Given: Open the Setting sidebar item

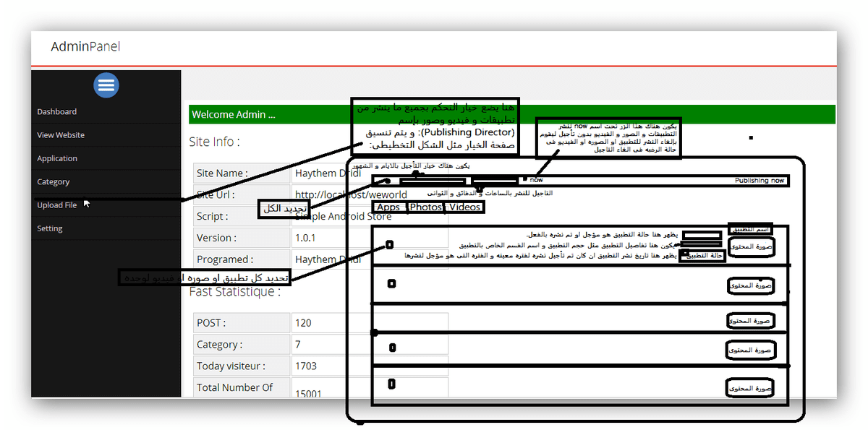Looking at the screenshot, I should (50, 228).
